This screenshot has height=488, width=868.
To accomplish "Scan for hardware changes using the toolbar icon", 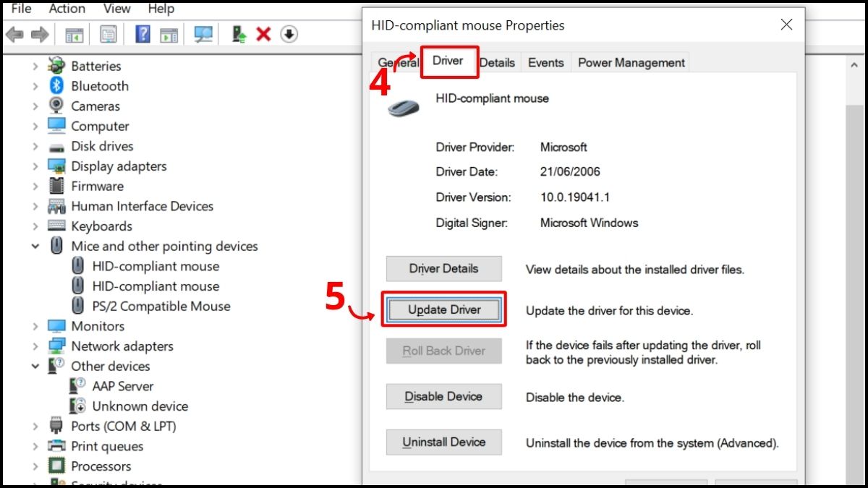I will click(x=202, y=33).
